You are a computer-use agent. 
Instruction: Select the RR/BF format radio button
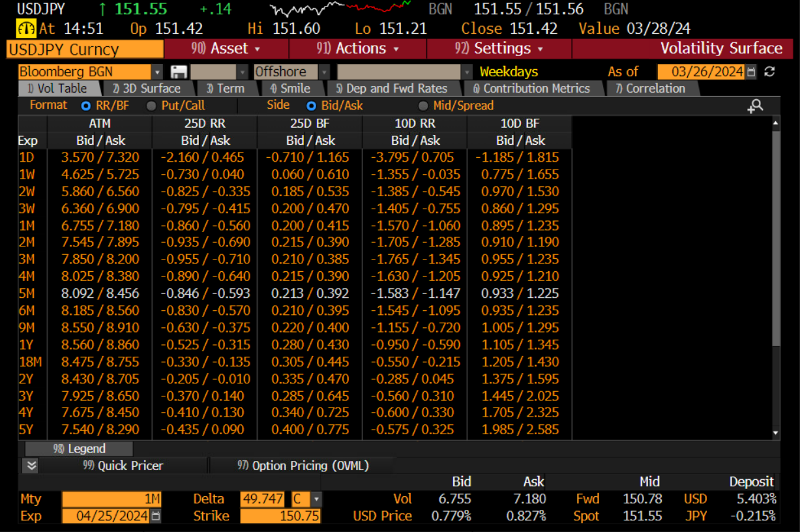85,106
